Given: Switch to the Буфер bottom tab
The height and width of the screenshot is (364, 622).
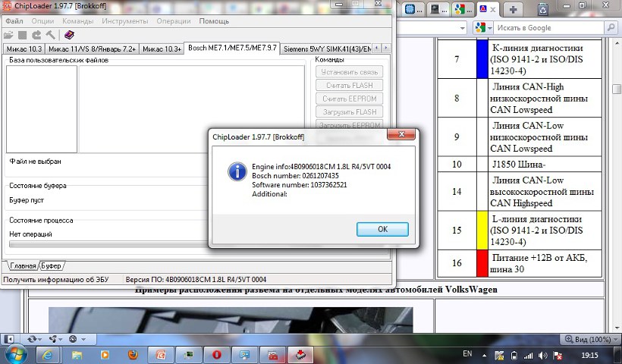Looking at the screenshot, I should tap(51, 265).
